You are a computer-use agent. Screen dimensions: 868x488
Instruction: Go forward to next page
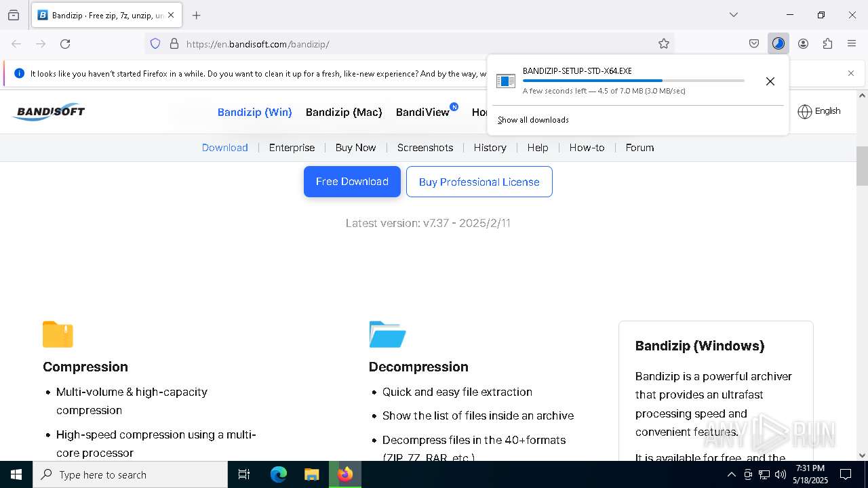click(41, 44)
